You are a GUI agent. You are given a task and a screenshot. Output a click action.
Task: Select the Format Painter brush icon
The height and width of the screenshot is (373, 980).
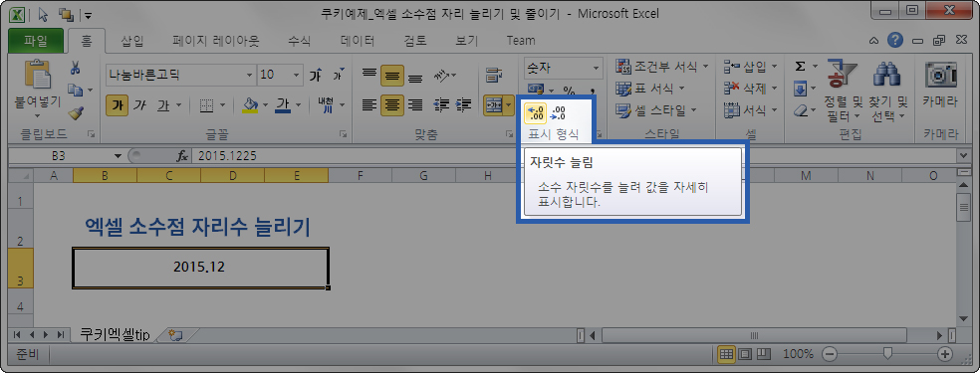(76, 113)
